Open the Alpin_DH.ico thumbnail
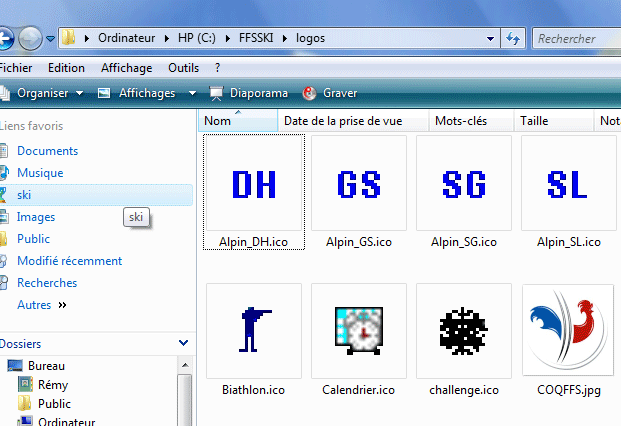This screenshot has height=426, width=621. [x=254, y=184]
